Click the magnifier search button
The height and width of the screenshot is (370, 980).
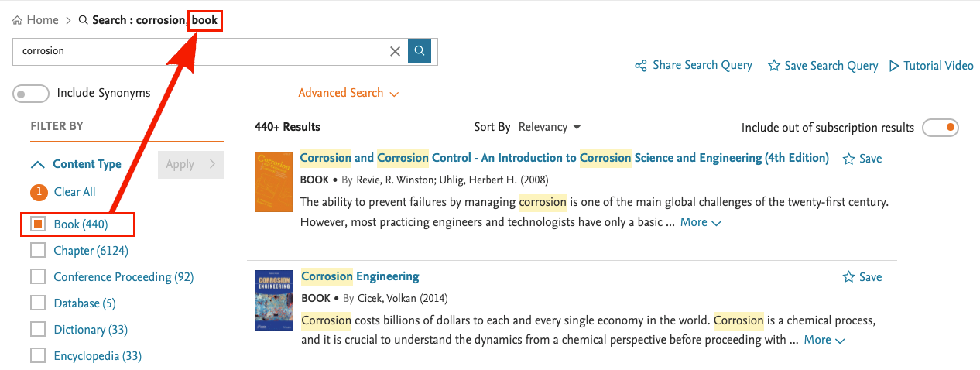coord(420,51)
